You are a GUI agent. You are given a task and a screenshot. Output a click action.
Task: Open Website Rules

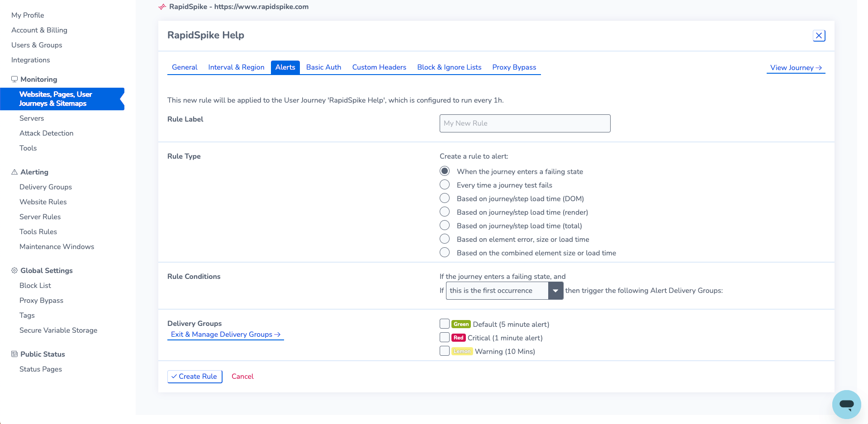[x=43, y=202]
